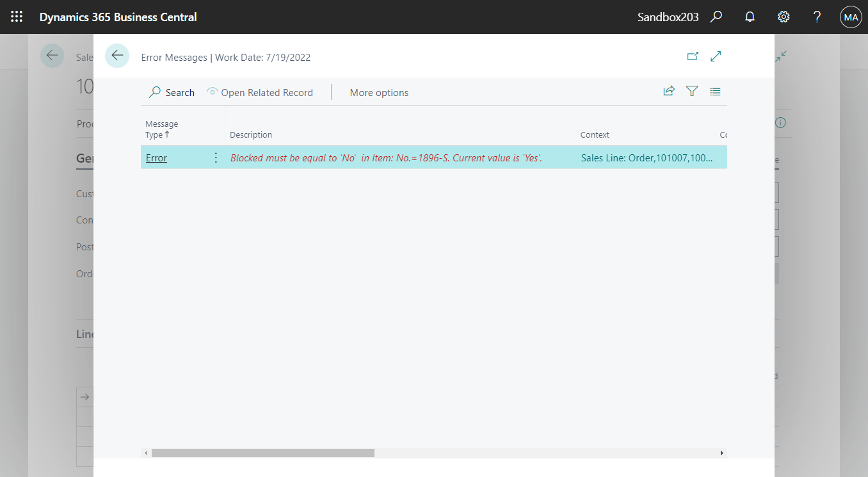
Task: Expand More options in the action bar
Action: tap(379, 92)
